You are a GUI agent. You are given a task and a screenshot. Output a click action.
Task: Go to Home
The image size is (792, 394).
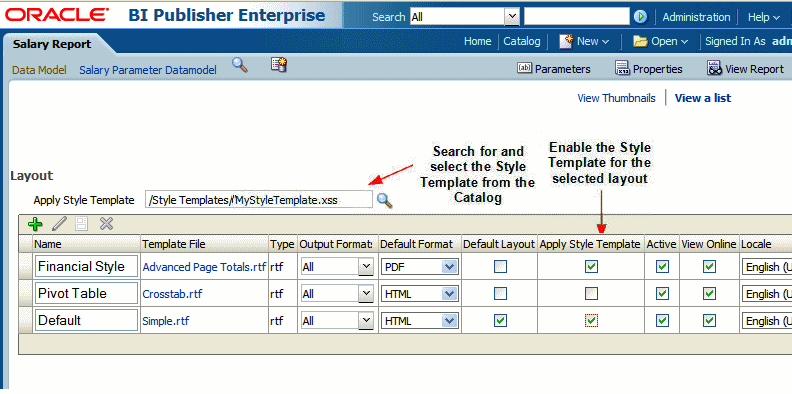[x=477, y=41]
